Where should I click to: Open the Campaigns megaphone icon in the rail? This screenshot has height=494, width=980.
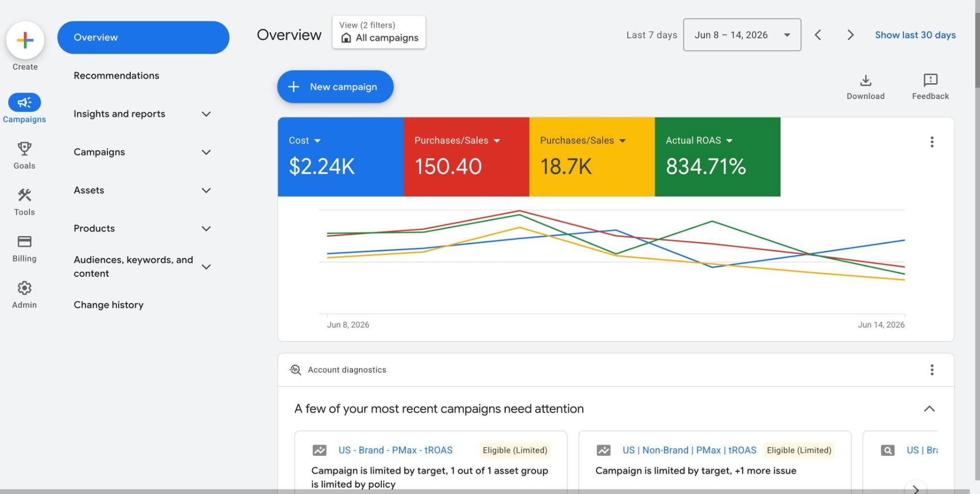[24, 103]
